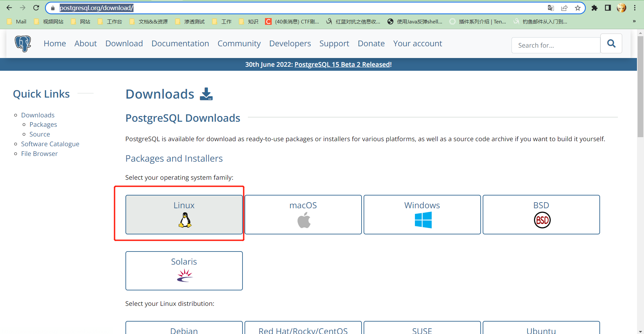Viewport: 644px width, 334px height.
Task: Click the browser forward arrow
Action: (x=22, y=8)
